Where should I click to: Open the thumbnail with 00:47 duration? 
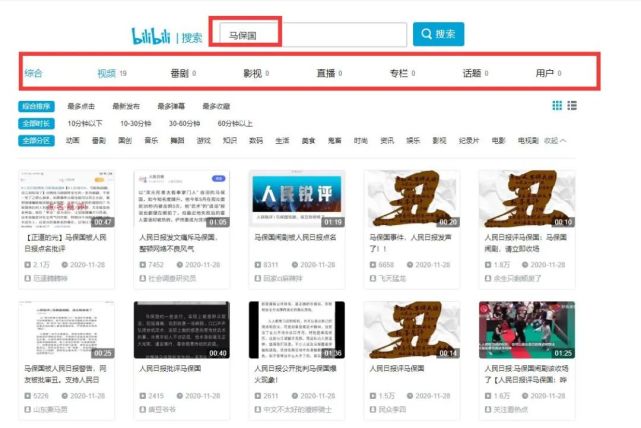(x=67, y=199)
